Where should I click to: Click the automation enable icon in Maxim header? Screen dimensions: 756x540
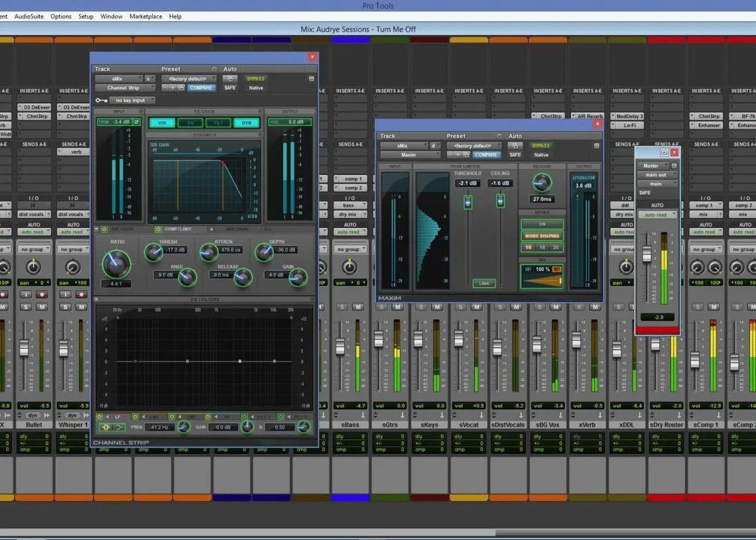pos(515,146)
